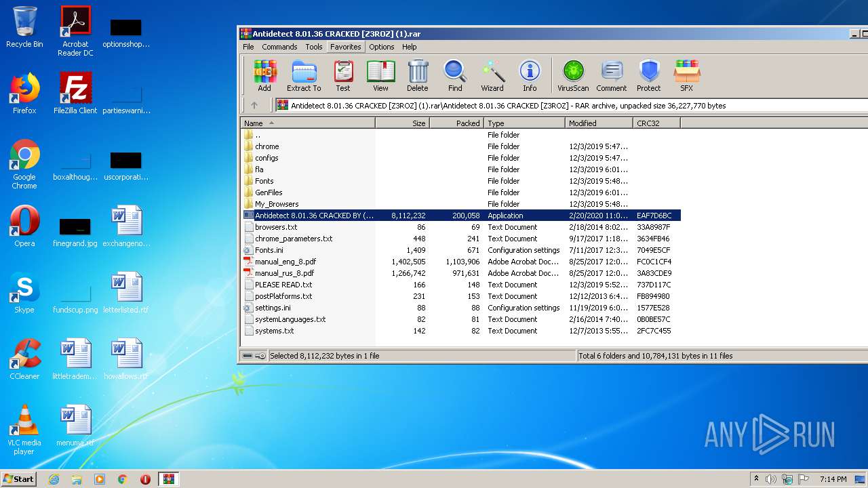Image resolution: width=868 pixels, height=488 pixels.
Task: Run VirusScan from toolbar
Action: point(573,75)
